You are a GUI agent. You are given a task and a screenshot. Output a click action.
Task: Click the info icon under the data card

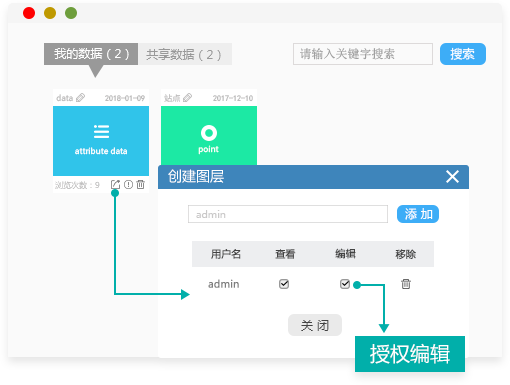[128, 184]
